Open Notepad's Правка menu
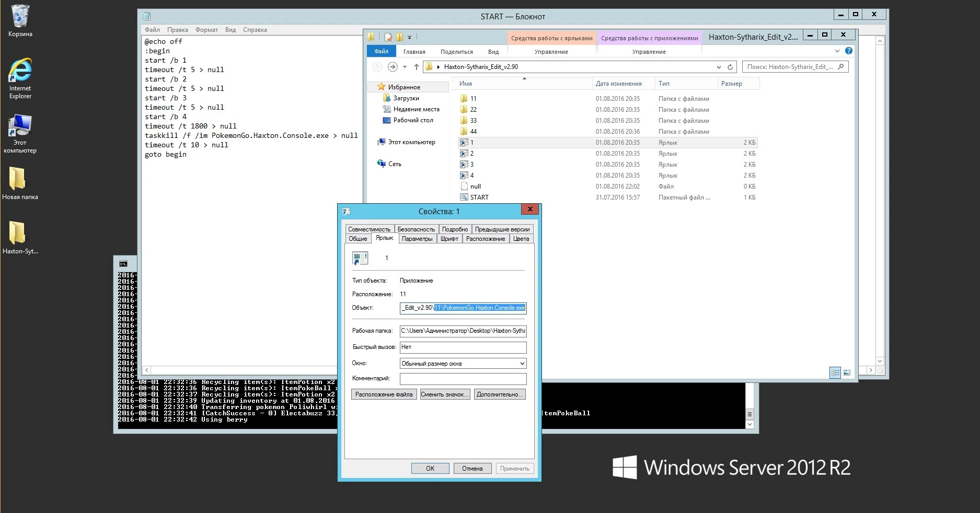Image resolution: width=980 pixels, height=513 pixels. pos(177,30)
